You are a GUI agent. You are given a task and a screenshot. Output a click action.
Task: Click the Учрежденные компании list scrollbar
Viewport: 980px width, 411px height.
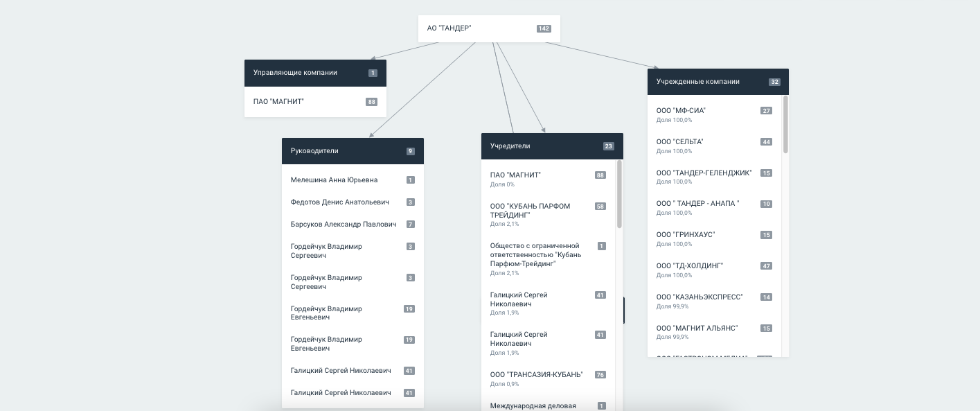[x=785, y=125]
